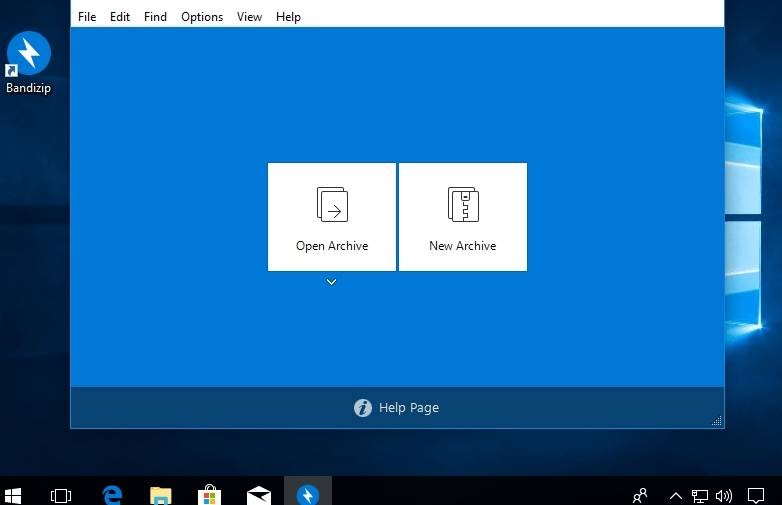Image resolution: width=782 pixels, height=505 pixels.
Task: Click the Task View button
Action: 61,495
